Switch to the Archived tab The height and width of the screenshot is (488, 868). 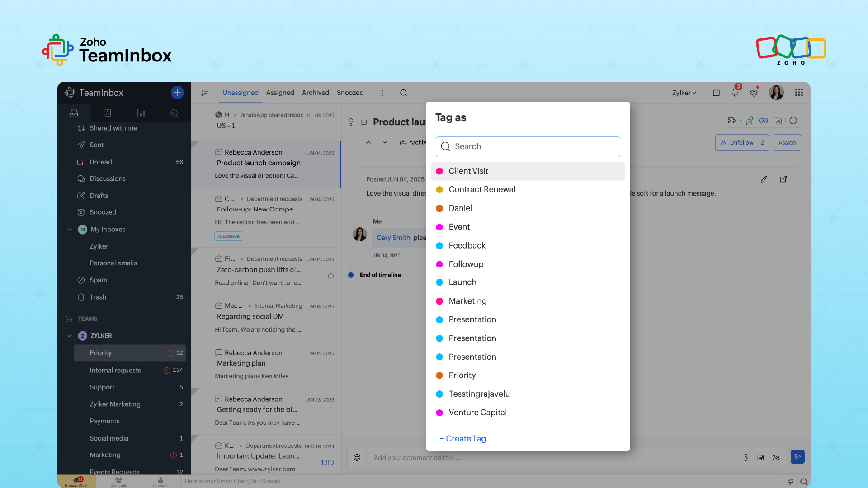[315, 93]
